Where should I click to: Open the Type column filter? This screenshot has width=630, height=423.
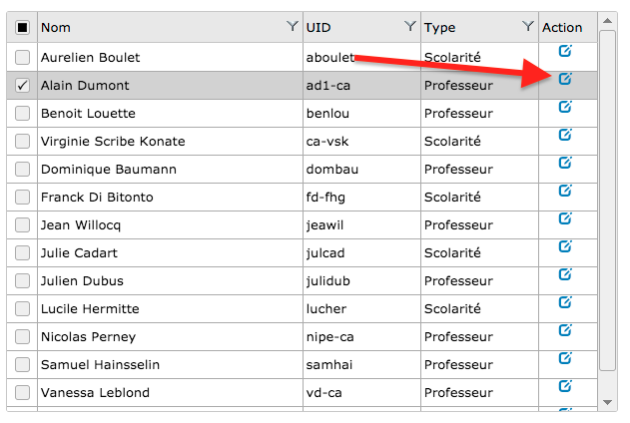click(x=528, y=27)
